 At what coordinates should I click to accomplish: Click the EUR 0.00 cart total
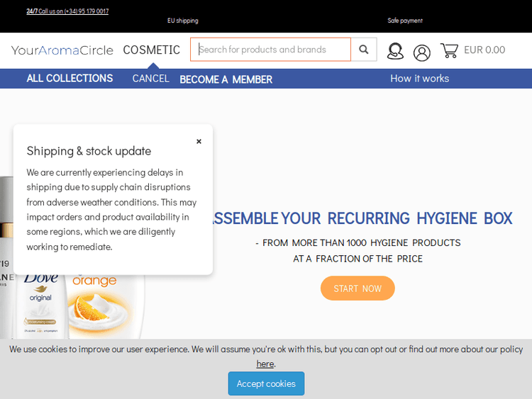coord(484,50)
